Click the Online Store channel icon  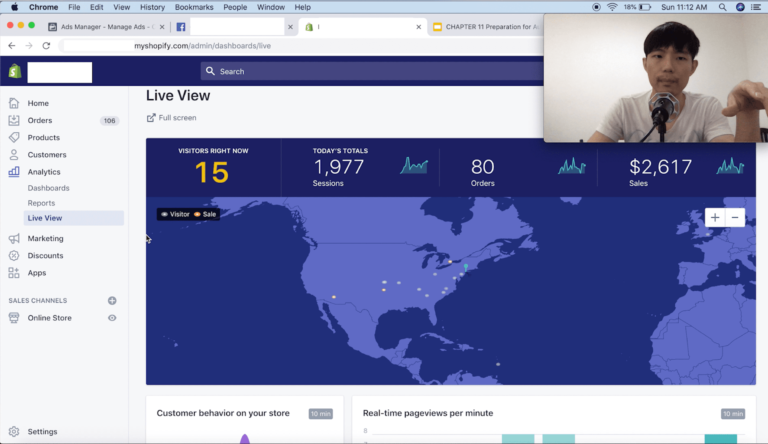14,318
